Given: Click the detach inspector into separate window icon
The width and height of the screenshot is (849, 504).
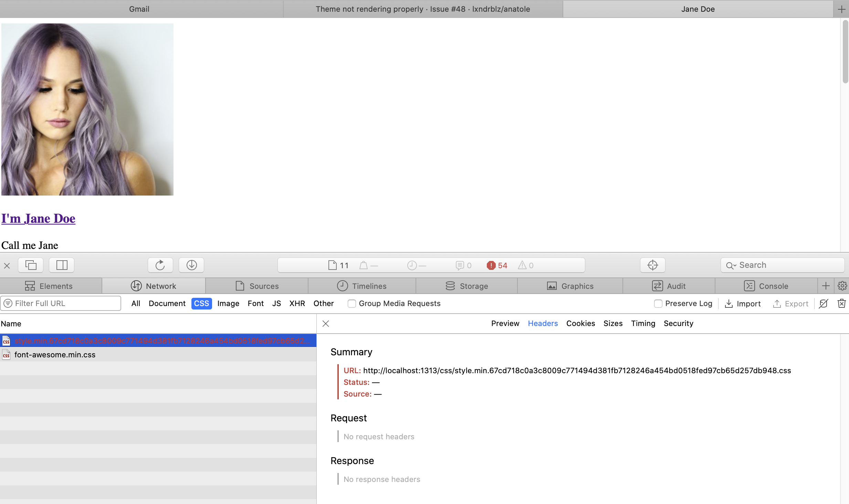Looking at the screenshot, I should [31, 265].
